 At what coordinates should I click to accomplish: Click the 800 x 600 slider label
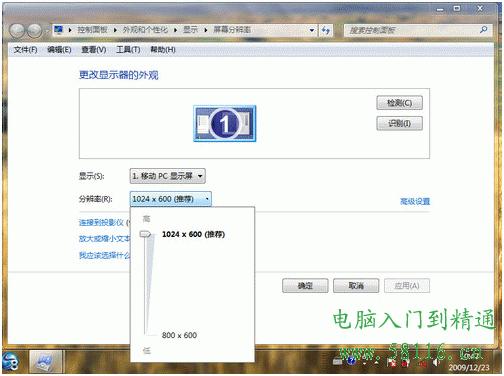(179, 335)
